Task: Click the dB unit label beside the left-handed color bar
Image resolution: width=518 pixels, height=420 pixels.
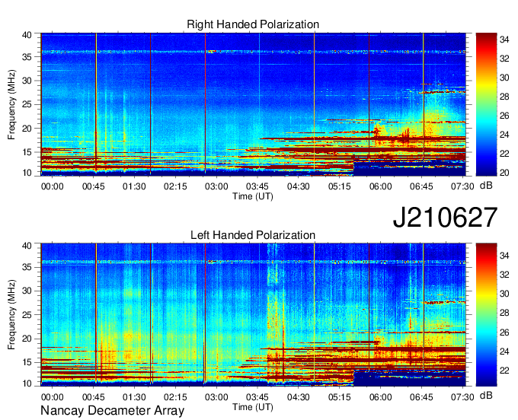Action: click(486, 395)
